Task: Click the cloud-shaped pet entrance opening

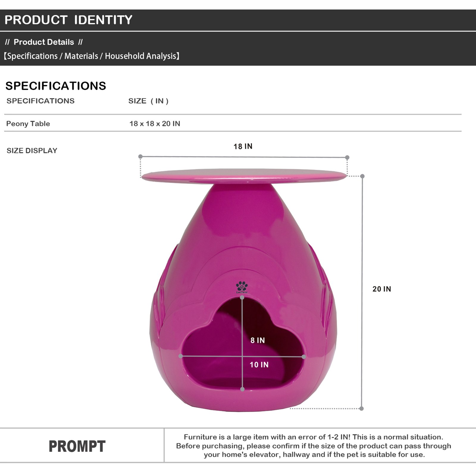Action: tap(242, 344)
